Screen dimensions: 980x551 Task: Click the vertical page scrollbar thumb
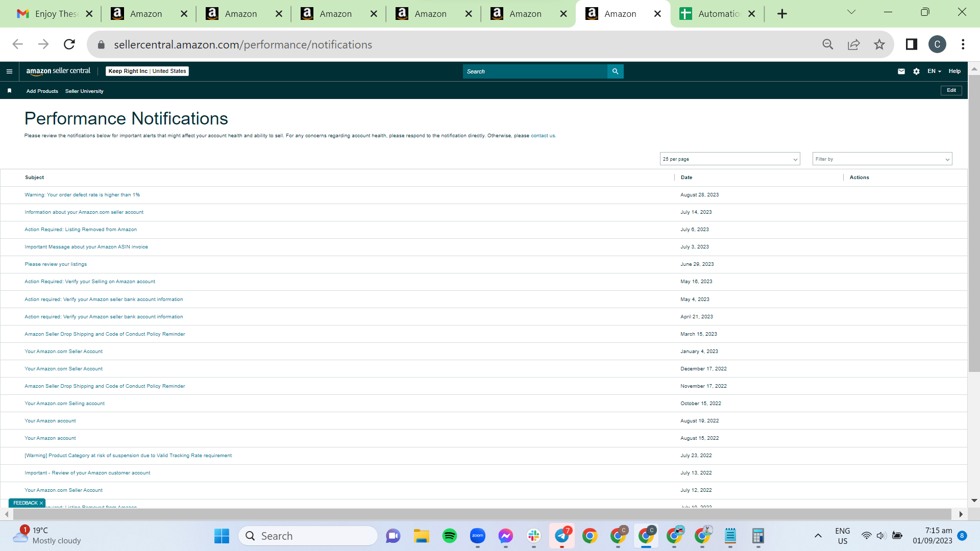[x=974, y=223]
